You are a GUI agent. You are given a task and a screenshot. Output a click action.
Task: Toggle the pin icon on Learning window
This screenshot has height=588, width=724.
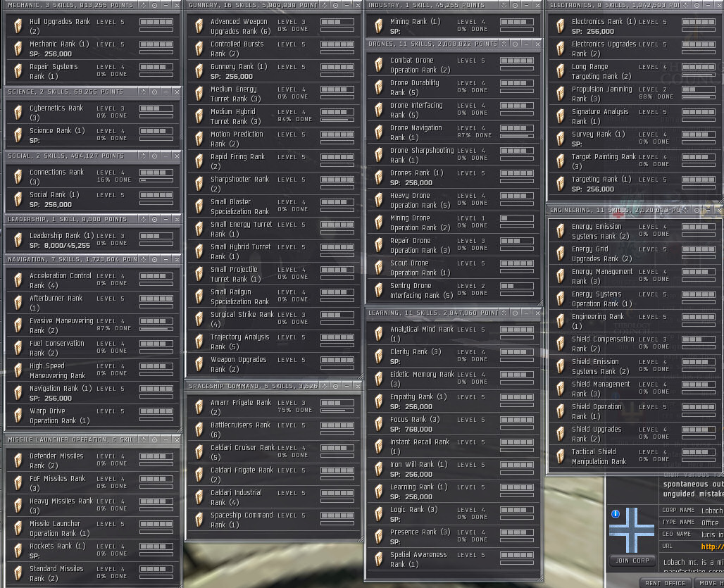click(x=504, y=313)
